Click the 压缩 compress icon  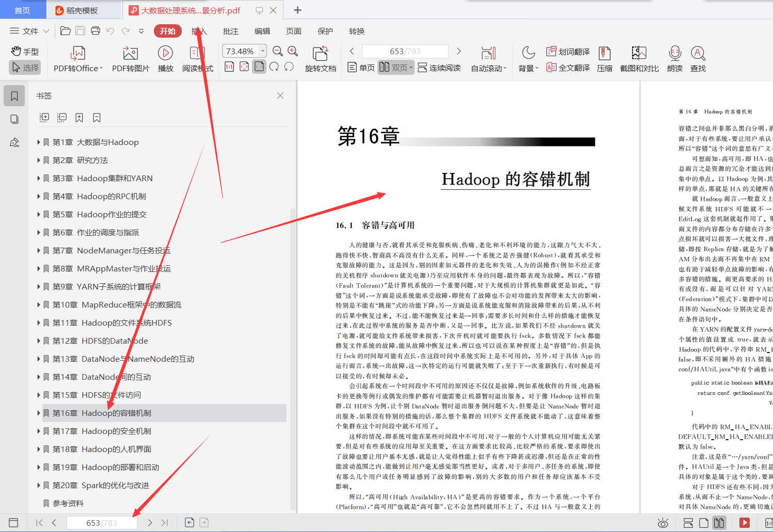[604, 59]
